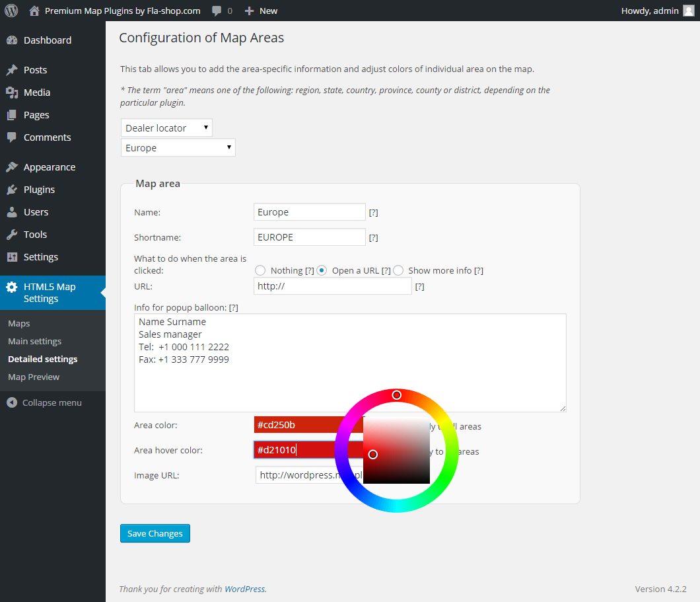Click the Save Changes button
The width and height of the screenshot is (700, 602).
(x=155, y=533)
